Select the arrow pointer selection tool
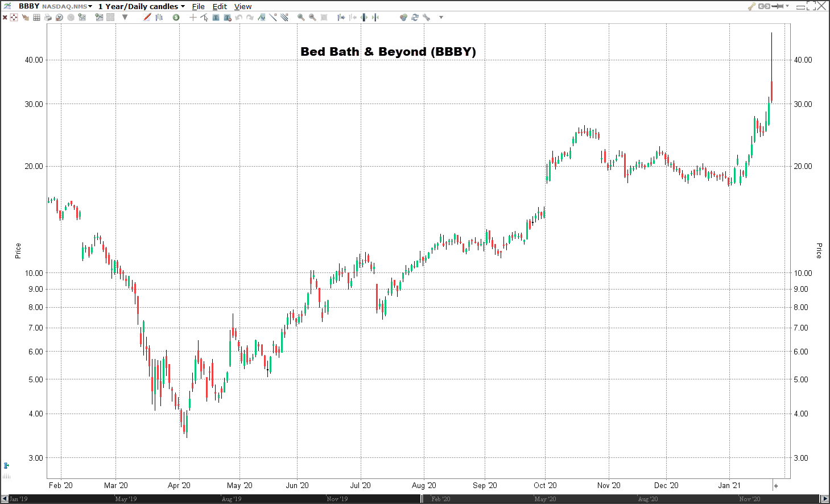Viewport: 830px width, 504px height. pos(204,17)
